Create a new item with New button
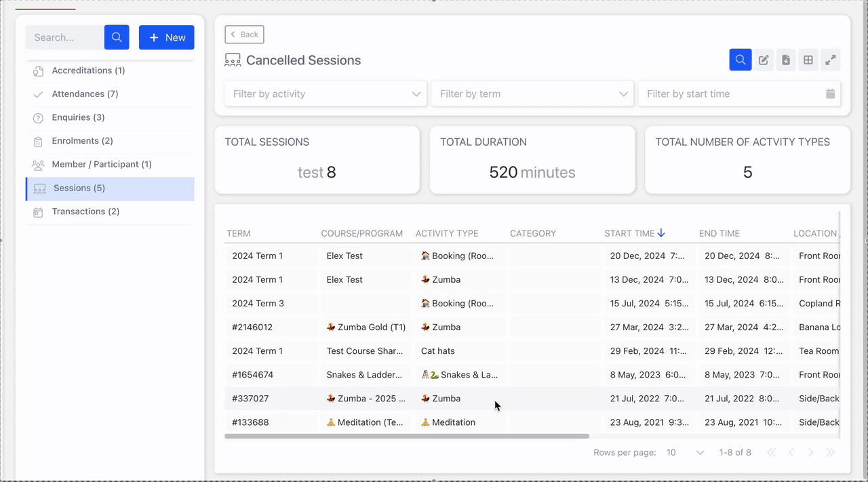 pos(167,37)
